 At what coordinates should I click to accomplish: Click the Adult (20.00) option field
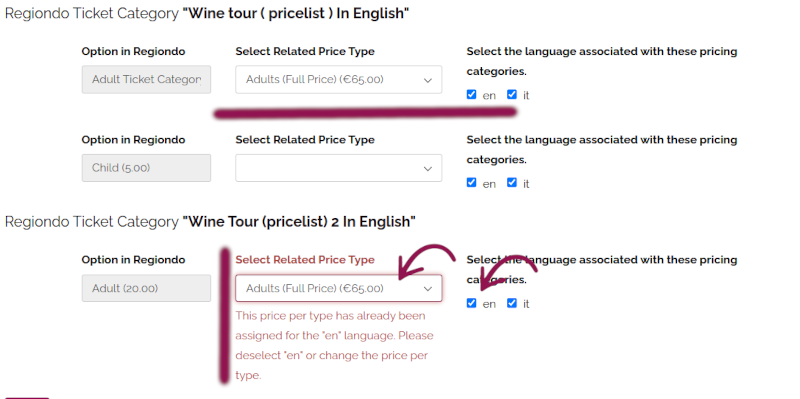click(x=146, y=288)
